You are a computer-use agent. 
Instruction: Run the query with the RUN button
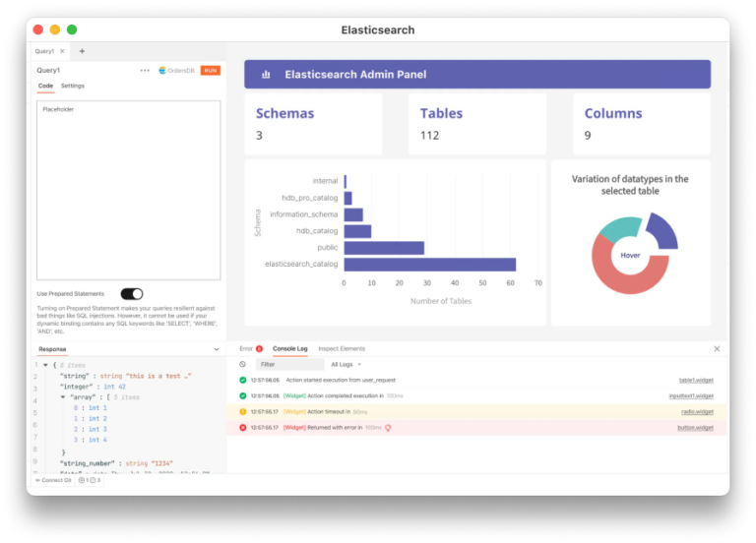coord(211,71)
